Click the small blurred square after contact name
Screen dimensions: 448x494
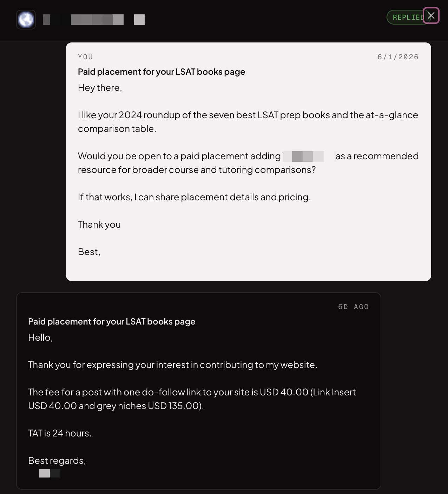(139, 20)
